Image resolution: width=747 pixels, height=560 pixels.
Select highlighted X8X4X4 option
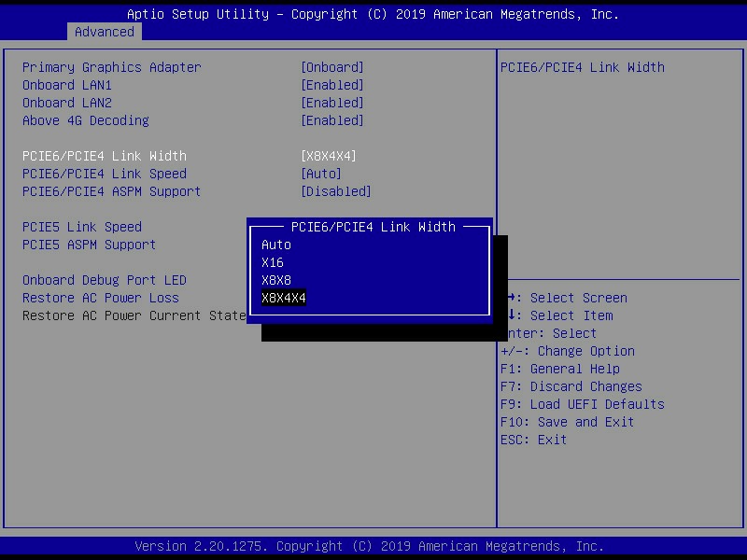[x=284, y=298]
